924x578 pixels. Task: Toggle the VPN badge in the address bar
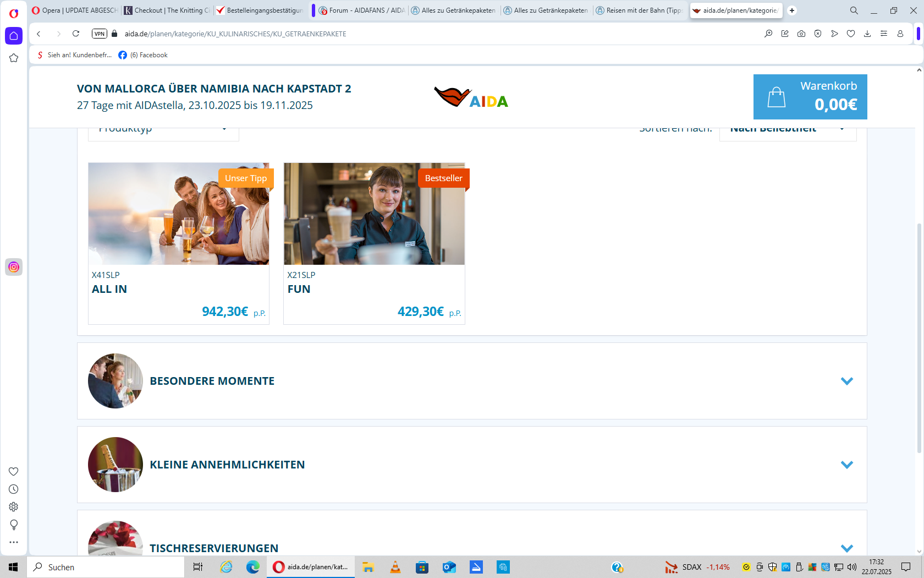point(99,34)
